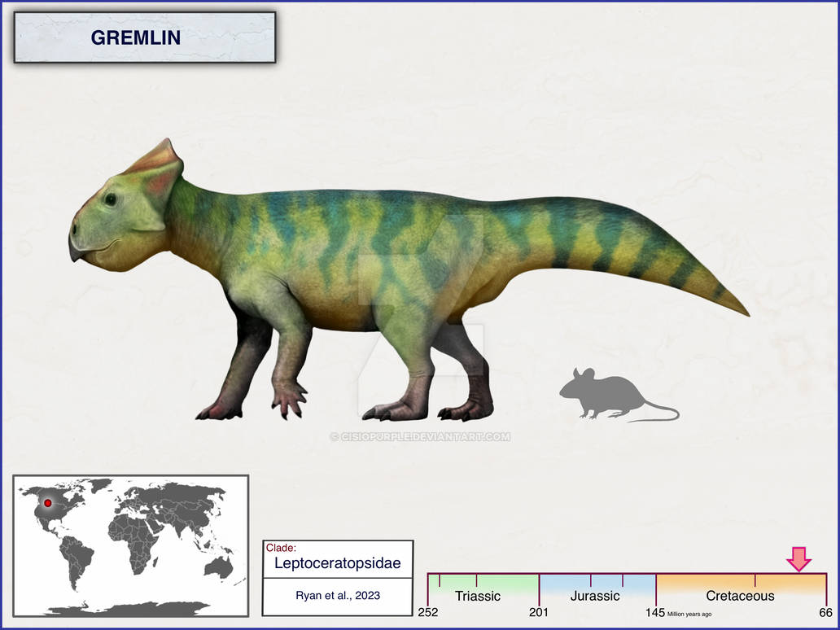840x630 pixels.
Task: Click the red dot on the world map
Action: pyautogui.click(x=48, y=503)
